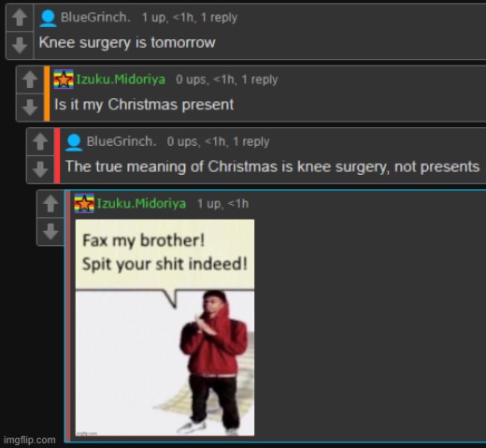Open Izuku.Midoriya's profile from the Christmas present comment
Image resolution: width=486 pixels, height=448 pixels.
coord(121,79)
